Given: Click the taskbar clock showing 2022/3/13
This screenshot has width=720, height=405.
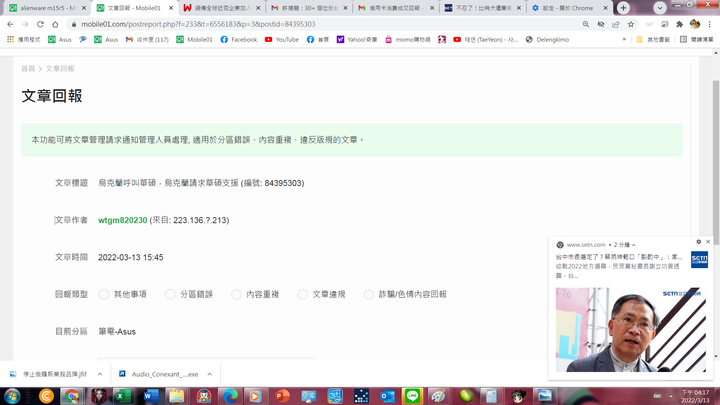Looking at the screenshot, I should [695, 396].
